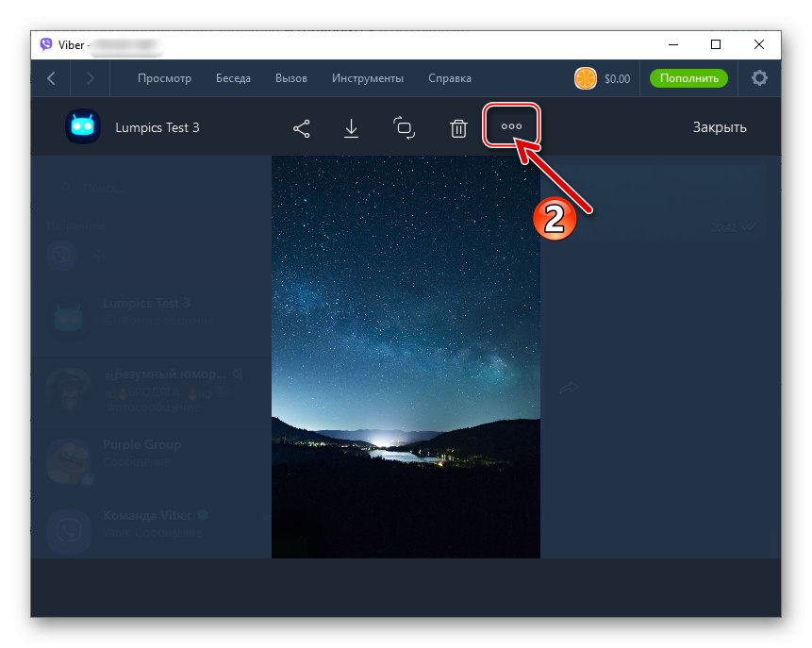Go forward with the right chevron
Viewport: 812px width, 648px height.
coord(91,78)
